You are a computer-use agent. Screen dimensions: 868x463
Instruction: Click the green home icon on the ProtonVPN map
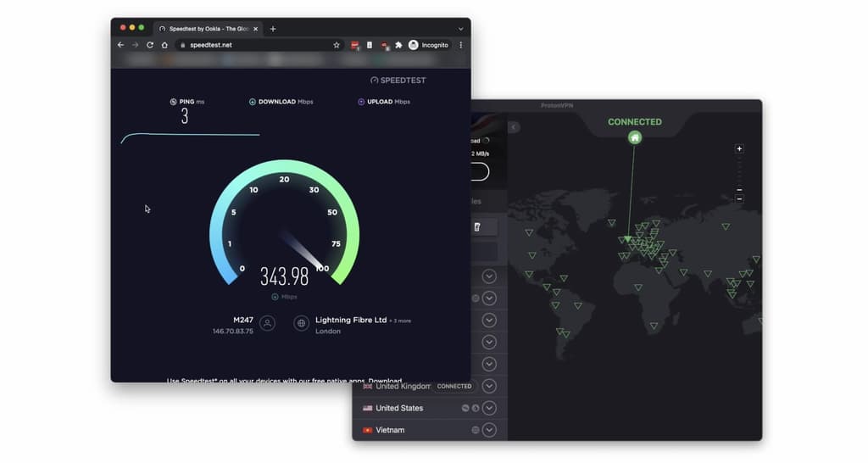tap(634, 137)
